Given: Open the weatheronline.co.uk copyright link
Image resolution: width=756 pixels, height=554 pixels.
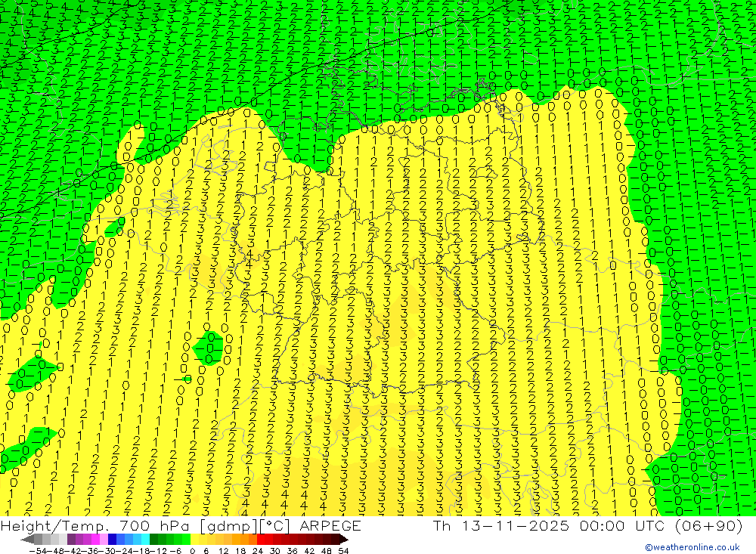Looking at the screenshot, I should pyautogui.click(x=692, y=547).
